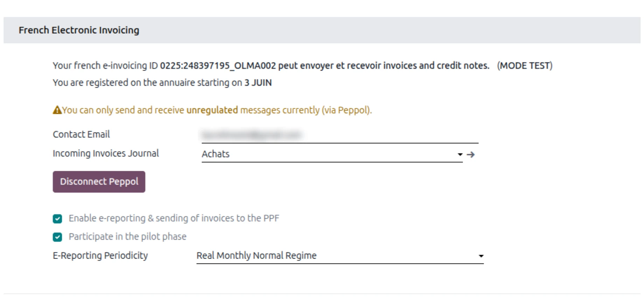Screen dimensions: 644x304
Task: Expand the E-Reporting Periodicity dropdown
Action: tap(481, 256)
